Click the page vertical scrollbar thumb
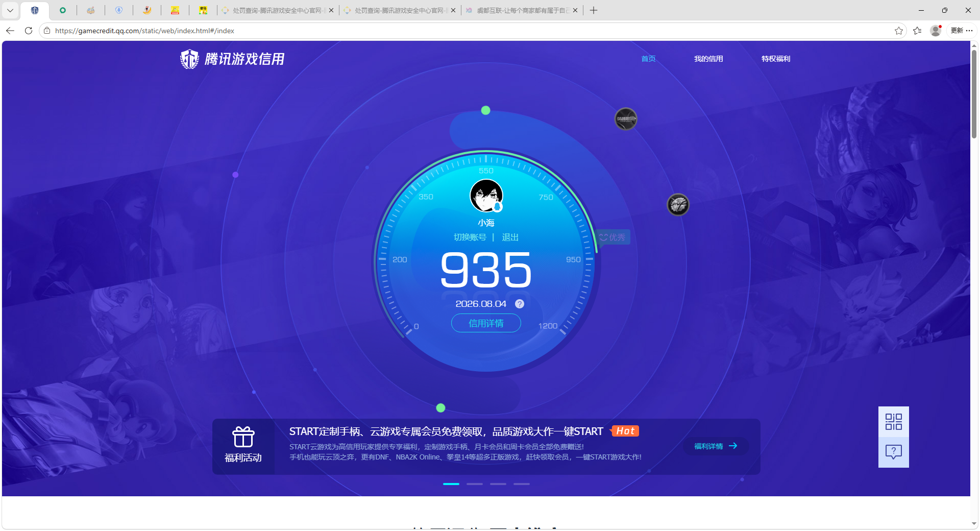Image resolution: width=980 pixels, height=531 pixels. click(974, 93)
